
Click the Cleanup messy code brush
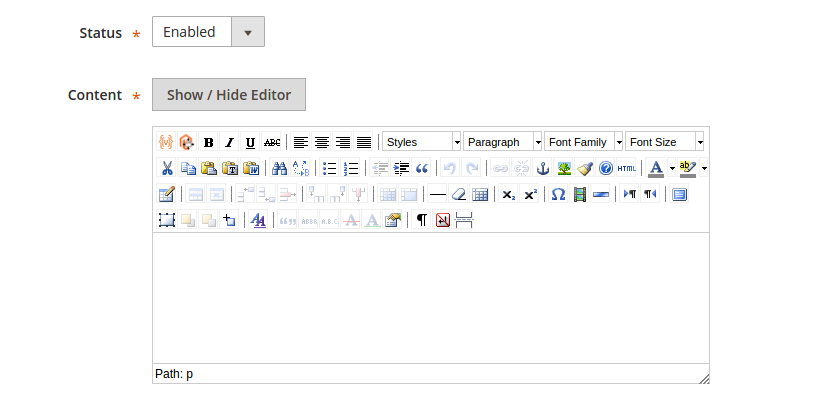coord(585,168)
